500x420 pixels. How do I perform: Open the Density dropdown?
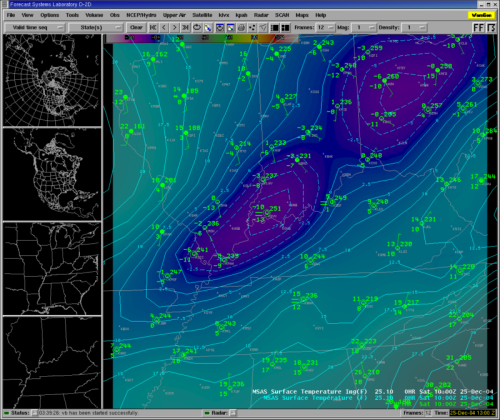pos(414,27)
